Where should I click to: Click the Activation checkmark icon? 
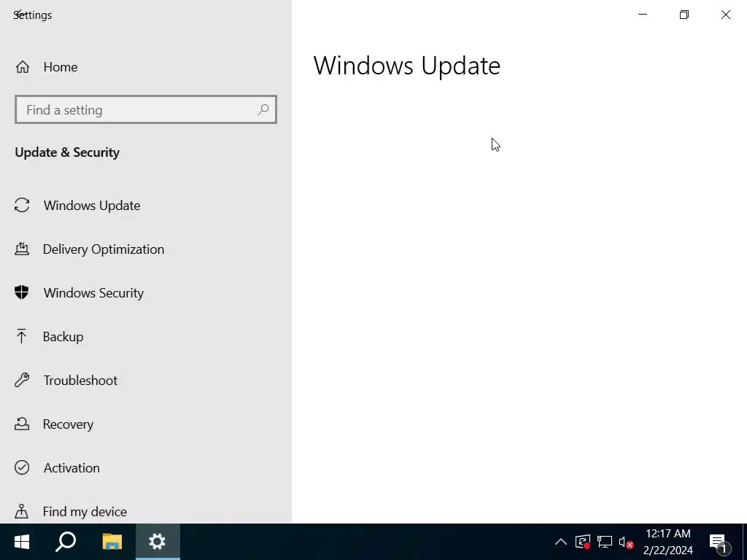(x=22, y=467)
